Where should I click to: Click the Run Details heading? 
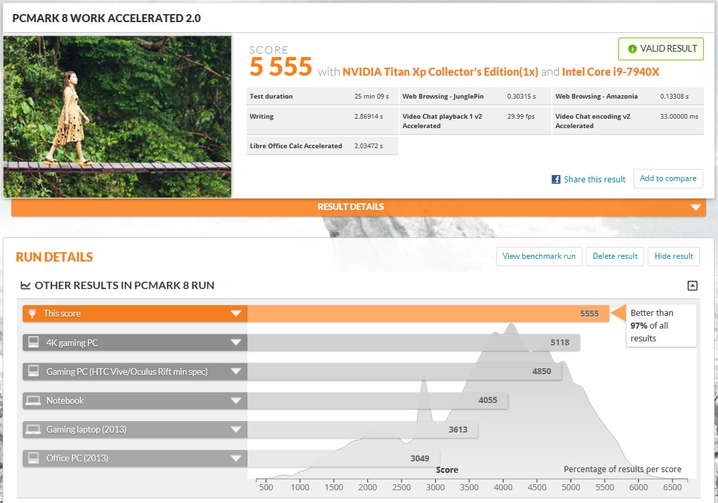[54, 257]
